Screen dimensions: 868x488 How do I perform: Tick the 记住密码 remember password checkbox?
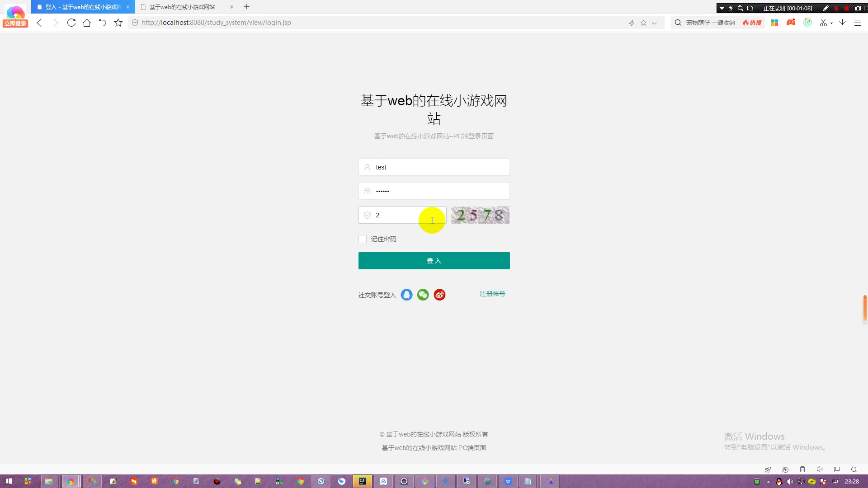click(363, 239)
